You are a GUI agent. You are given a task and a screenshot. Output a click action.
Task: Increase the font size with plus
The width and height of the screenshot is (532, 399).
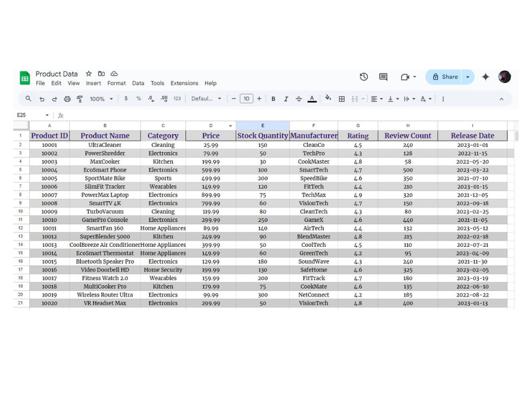tap(259, 99)
